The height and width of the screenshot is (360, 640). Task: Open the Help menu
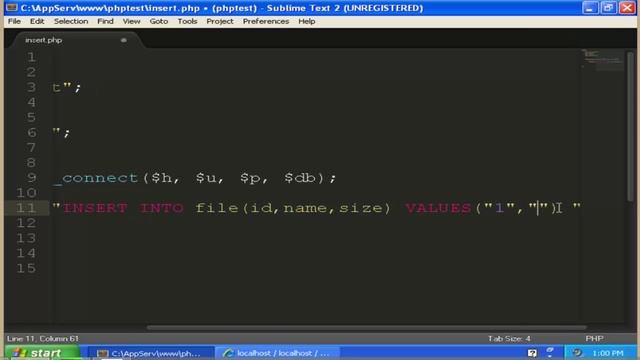[x=307, y=21]
